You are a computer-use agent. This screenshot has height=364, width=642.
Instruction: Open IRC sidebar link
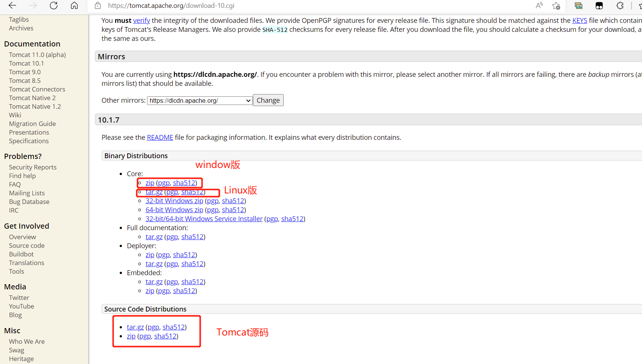pos(14,210)
